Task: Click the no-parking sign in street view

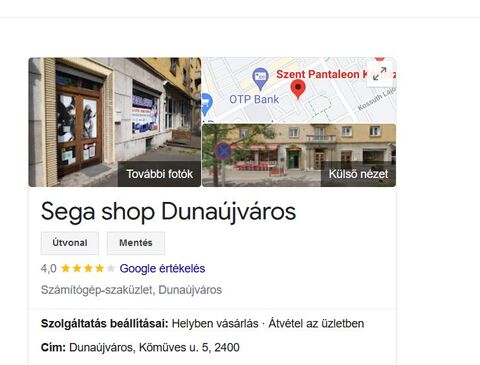Action: (x=224, y=152)
